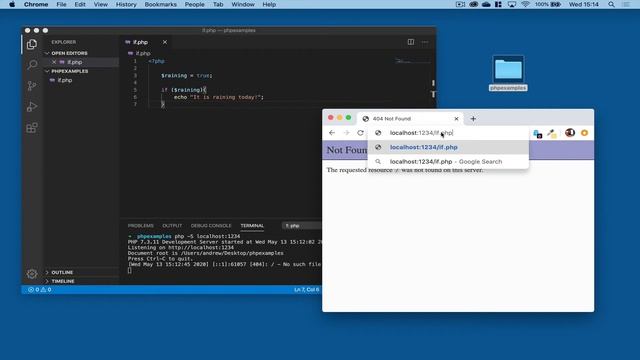Open the More Actions ellipsis in editor
The image size is (640, 360).
[425, 42]
